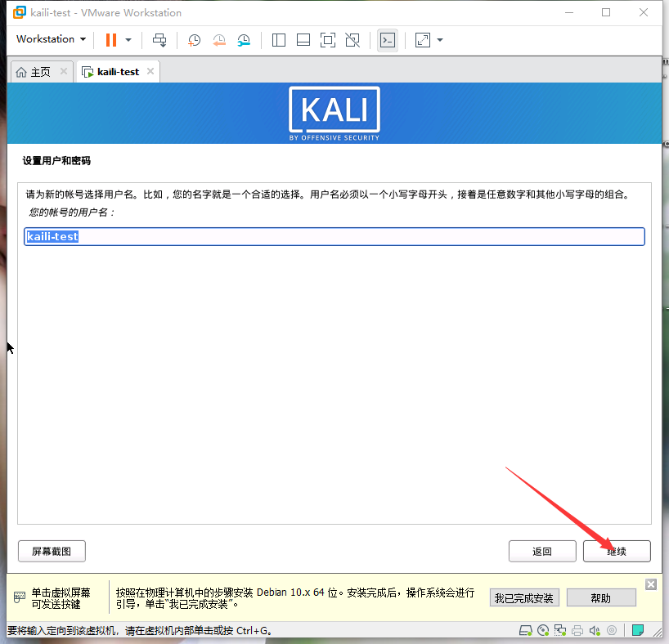The height and width of the screenshot is (644, 669).
Task: Toggle the thumbnail bar visibility
Action: coord(303,39)
